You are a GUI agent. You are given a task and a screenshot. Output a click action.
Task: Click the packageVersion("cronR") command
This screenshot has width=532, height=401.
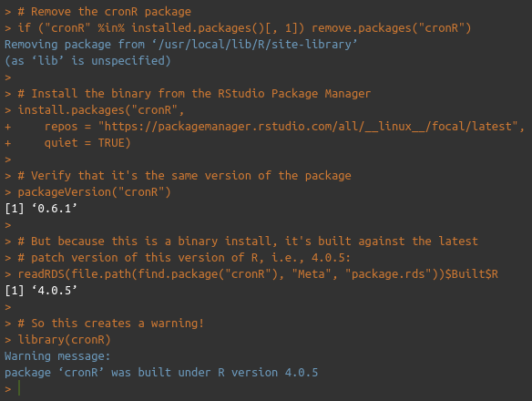[x=94, y=191]
